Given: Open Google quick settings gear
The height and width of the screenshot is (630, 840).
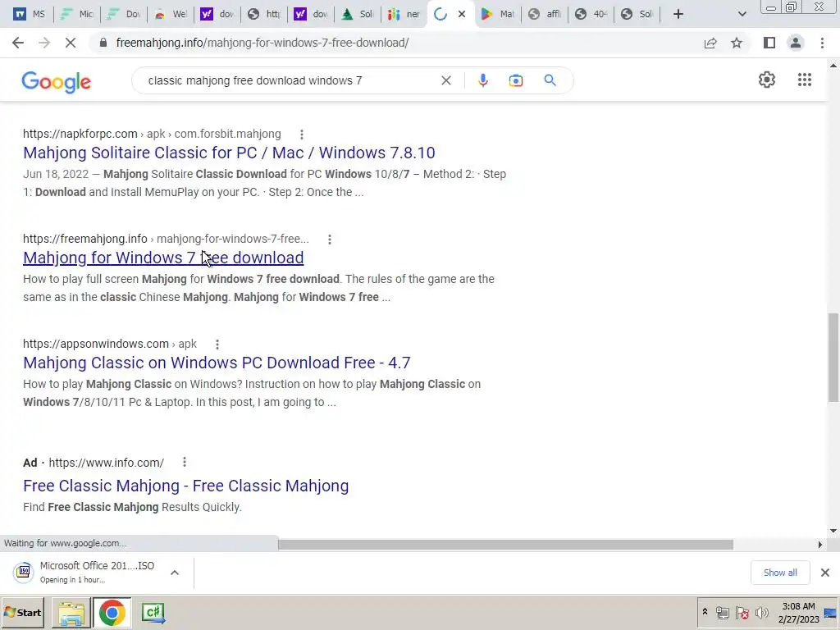Looking at the screenshot, I should (767, 80).
